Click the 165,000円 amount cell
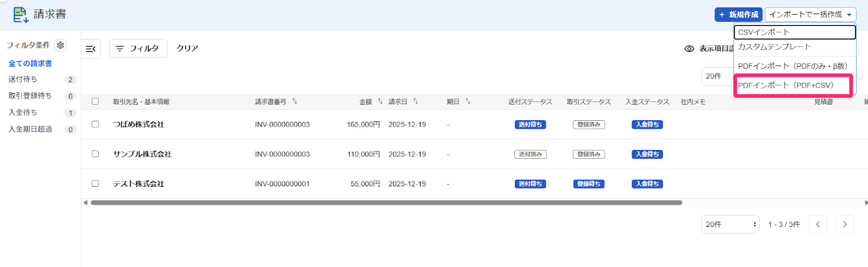Image resolution: width=868 pixels, height=267 pixels. pyautogui.click(x=363, y=125)
